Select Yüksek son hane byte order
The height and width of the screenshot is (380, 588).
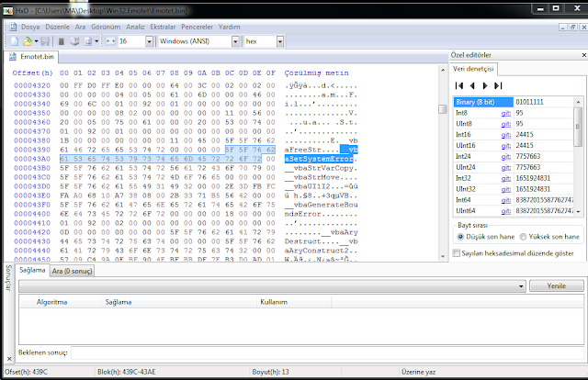(x=523, y=237)
